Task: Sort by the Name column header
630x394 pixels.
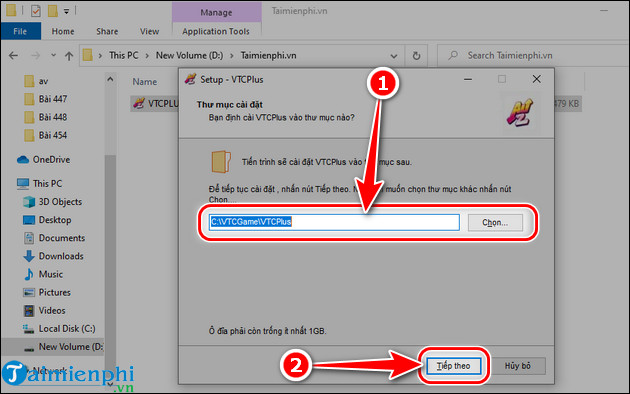Action: [x=145, y=82]
